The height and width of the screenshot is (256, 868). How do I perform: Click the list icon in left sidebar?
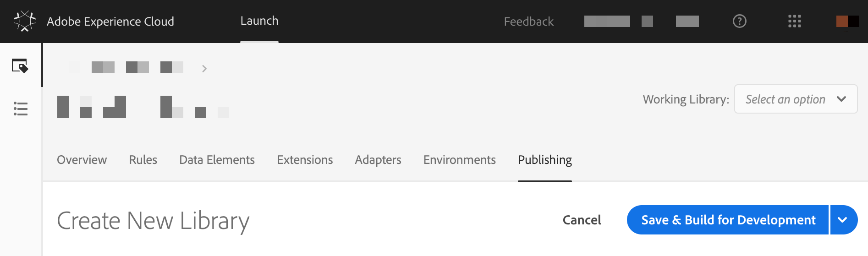[x=21, y=109]
